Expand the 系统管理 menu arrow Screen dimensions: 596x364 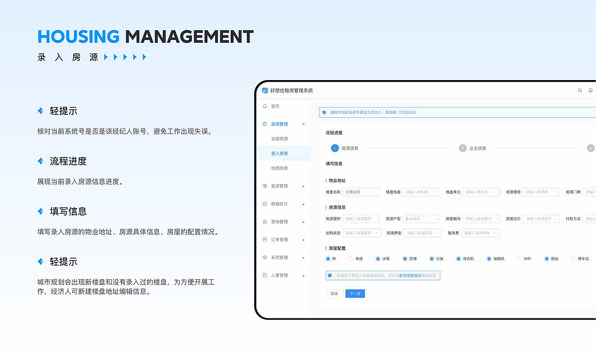pos(304,258)
